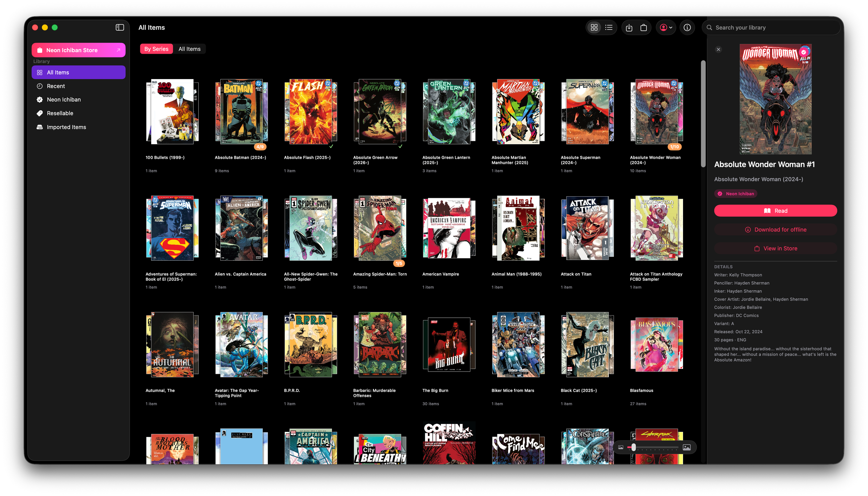Open Animal Man (1988-1995) cover

tap(518, 228)
